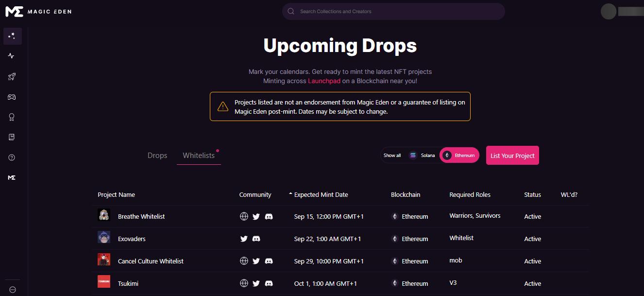Select the Whitelists tab
The width and height of the screenshot is (644, 296).
tap(199, 156)
